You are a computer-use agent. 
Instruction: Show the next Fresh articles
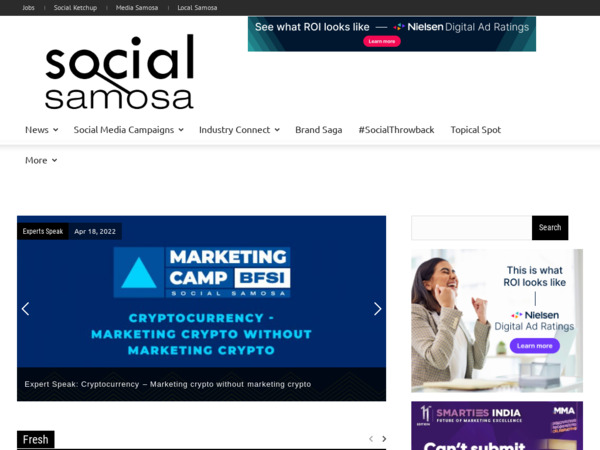[x=384, y=439]
